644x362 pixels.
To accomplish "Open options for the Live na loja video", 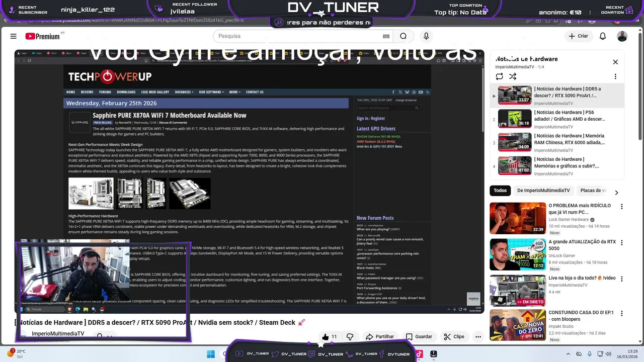I will [x=622, y=279].
